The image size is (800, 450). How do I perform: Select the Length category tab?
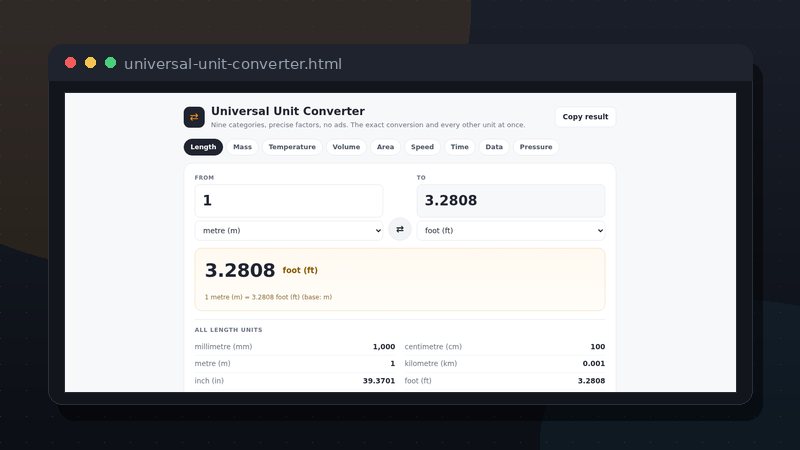tap(203, 147)
